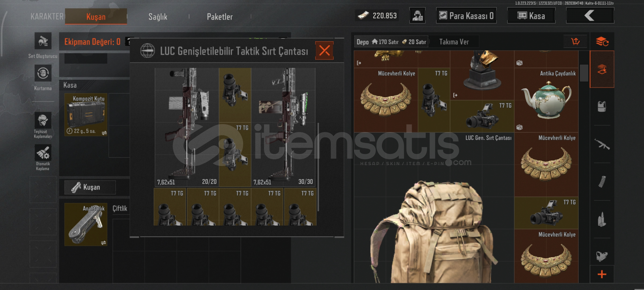Open the Para Kasası button
This screenshot has width=644, height=290.
pyautogui.click(x=466, y=16)
